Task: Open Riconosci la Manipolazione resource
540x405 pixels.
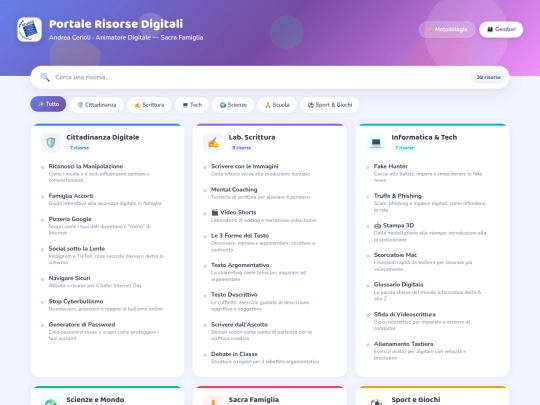Action: click(x=107, y=173)
